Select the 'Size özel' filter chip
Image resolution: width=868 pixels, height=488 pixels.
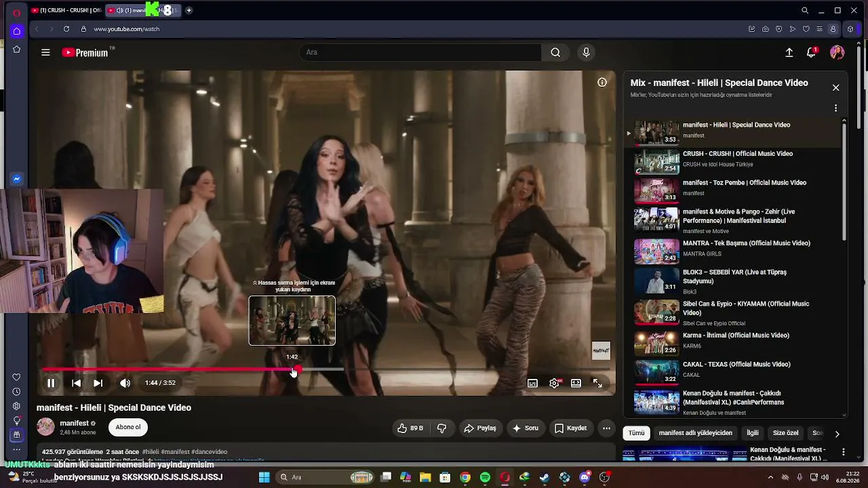786,433
